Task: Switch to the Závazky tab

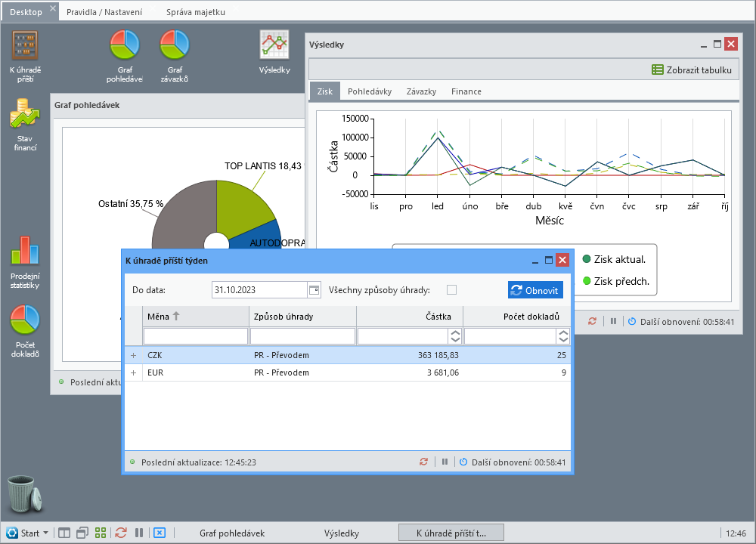Action: click(421, 91)
